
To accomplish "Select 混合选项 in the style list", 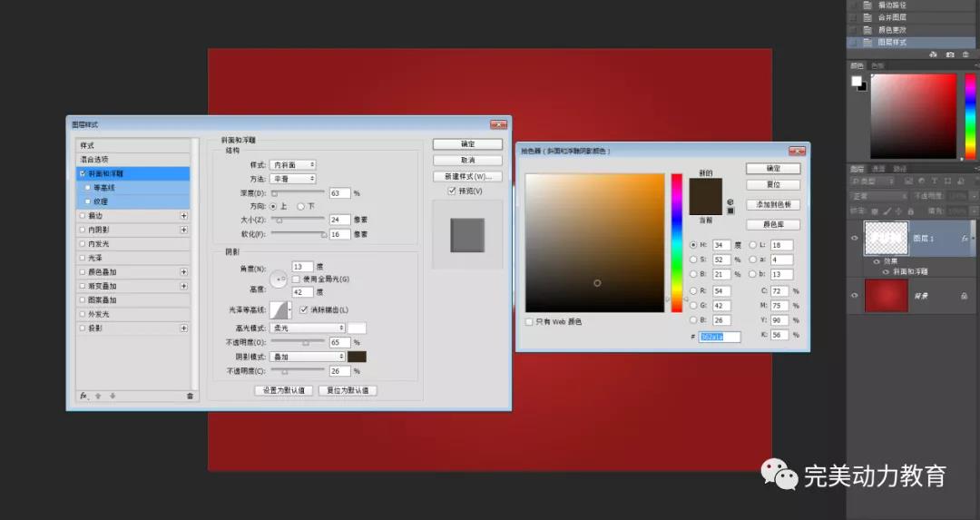I will 94,159.
